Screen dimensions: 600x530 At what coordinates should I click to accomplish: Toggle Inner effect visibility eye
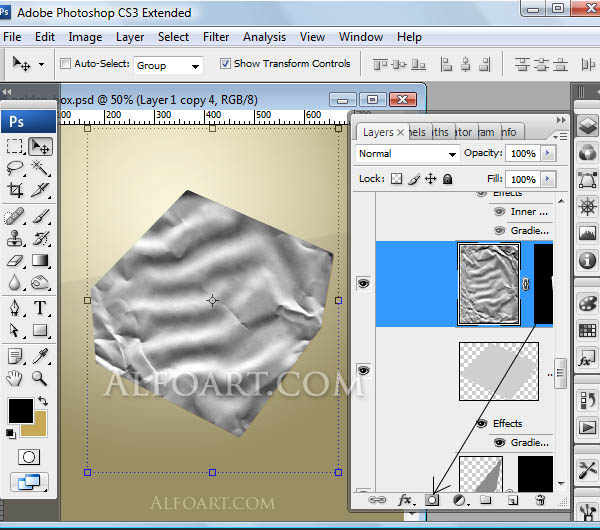(499, 212)
